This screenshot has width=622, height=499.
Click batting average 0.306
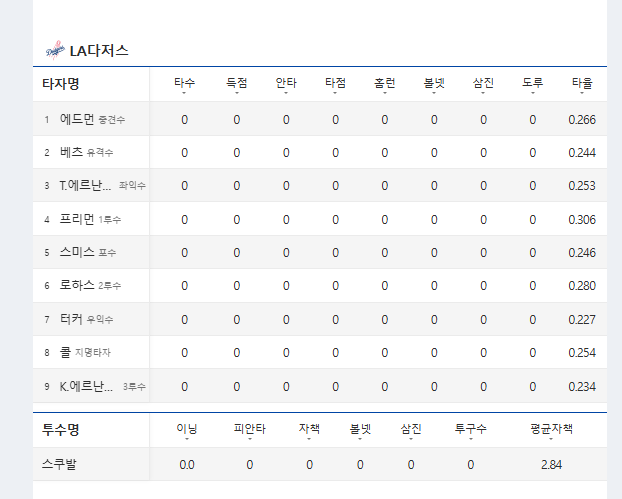click(x=582, y=219)
